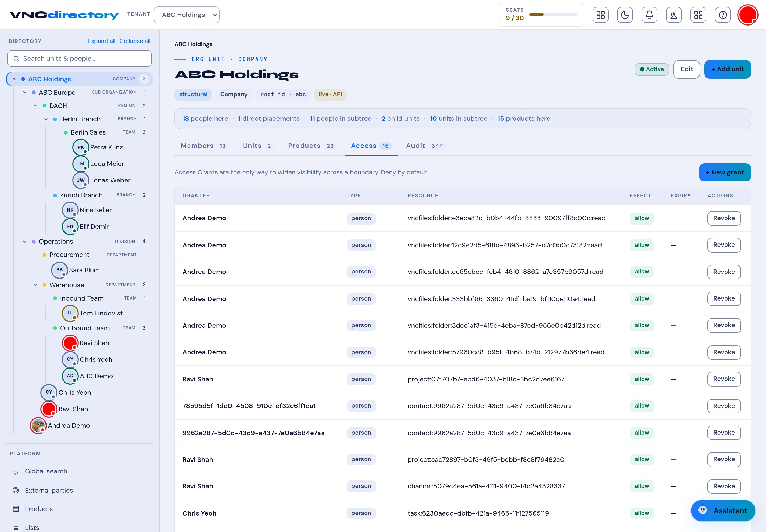This screenshot has height=532, width=766.
Task: Collapse the ABC Europe chevron
Action: pos(25,92)
